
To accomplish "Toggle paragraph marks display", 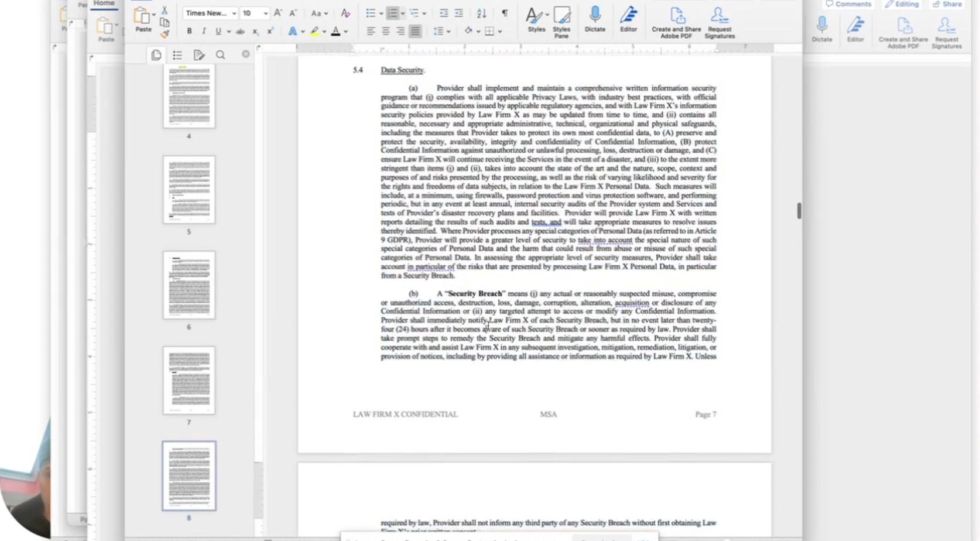I will (x=505, y=13).
